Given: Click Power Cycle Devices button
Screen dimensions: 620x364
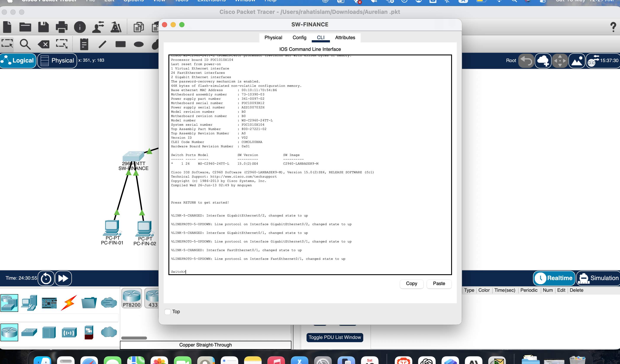Looking at the screenshot, I should click(46, 279).
